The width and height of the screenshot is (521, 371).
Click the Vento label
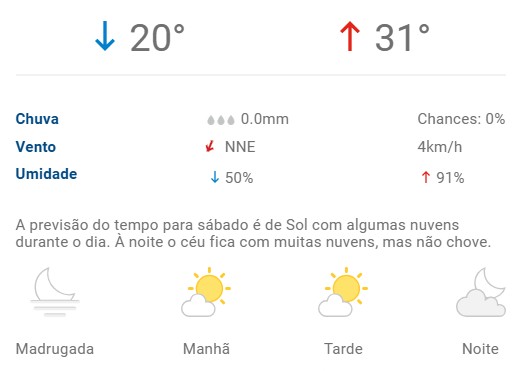coord(36,147)
